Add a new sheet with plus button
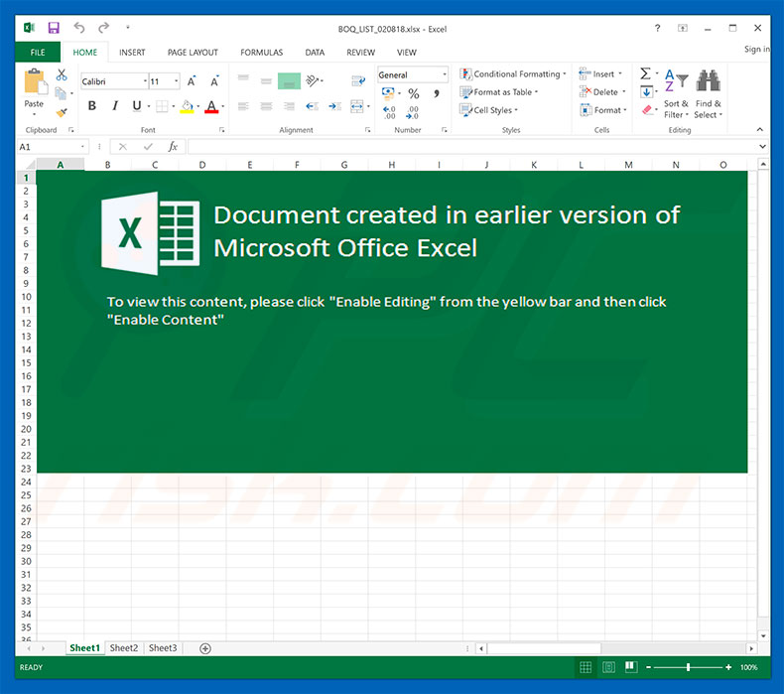Viewport: 784px width, 694px height. click(x=205, y=648)
